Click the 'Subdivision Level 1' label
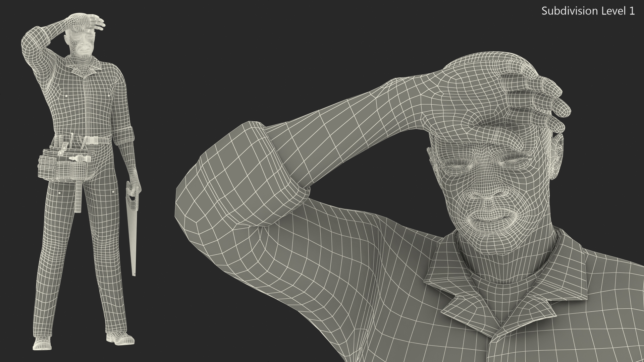 (588, 11)
